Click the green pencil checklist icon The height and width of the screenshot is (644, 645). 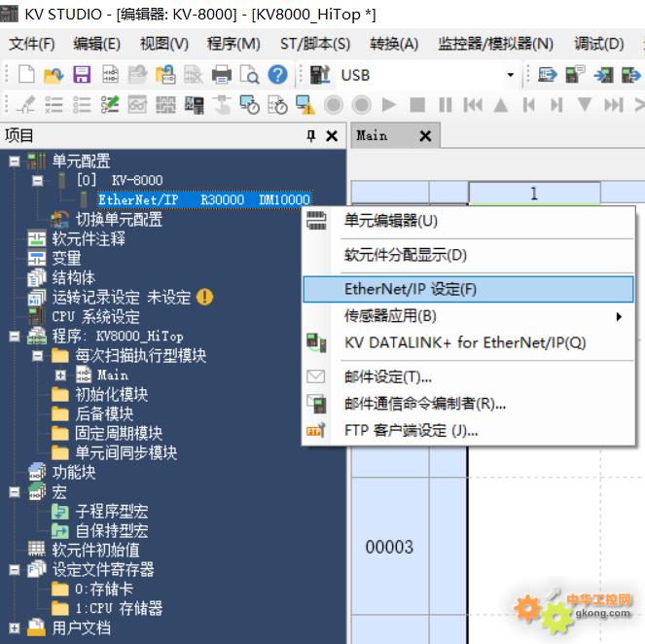coord(110,104)
